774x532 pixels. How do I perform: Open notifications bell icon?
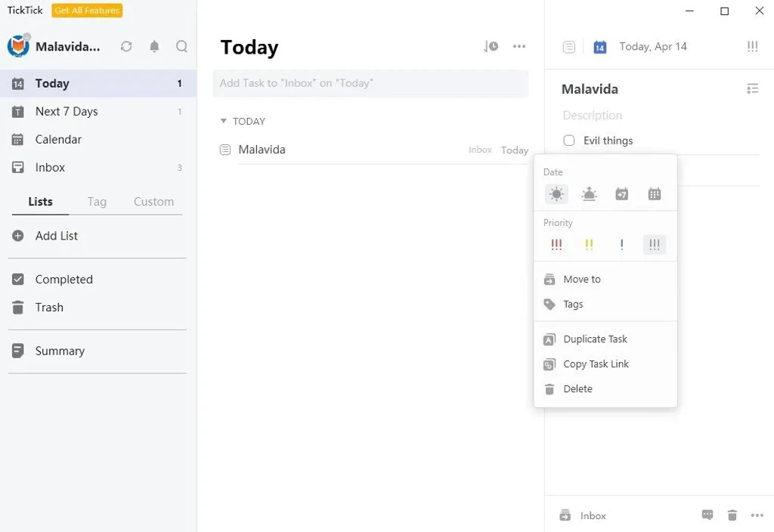[x=154, y=46]
